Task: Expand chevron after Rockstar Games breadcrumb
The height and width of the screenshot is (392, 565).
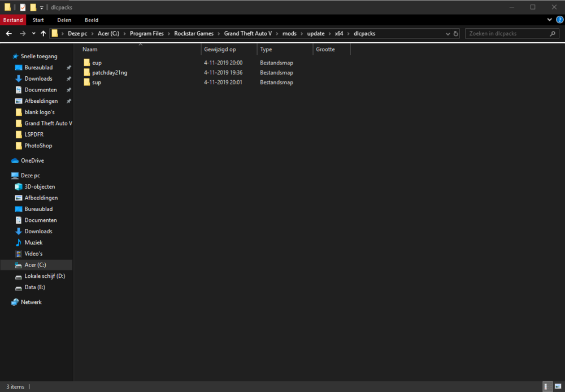Action: (219, 33)
